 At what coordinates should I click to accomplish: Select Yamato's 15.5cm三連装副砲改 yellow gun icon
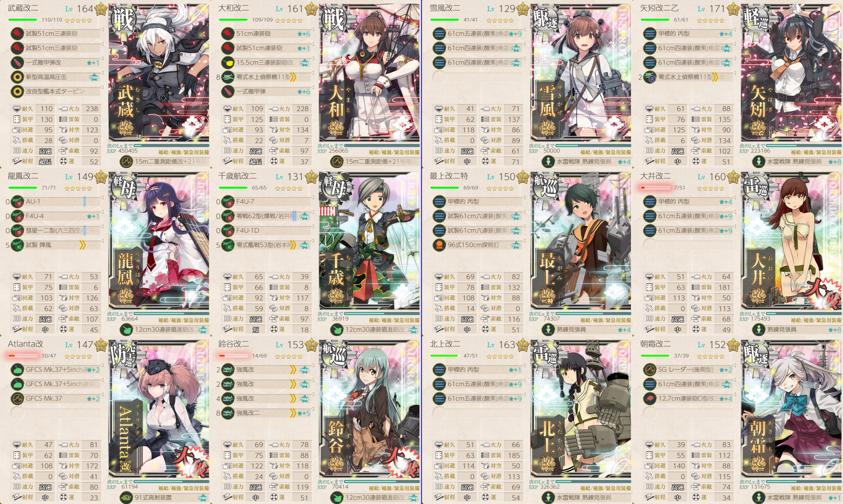point(228,63)
